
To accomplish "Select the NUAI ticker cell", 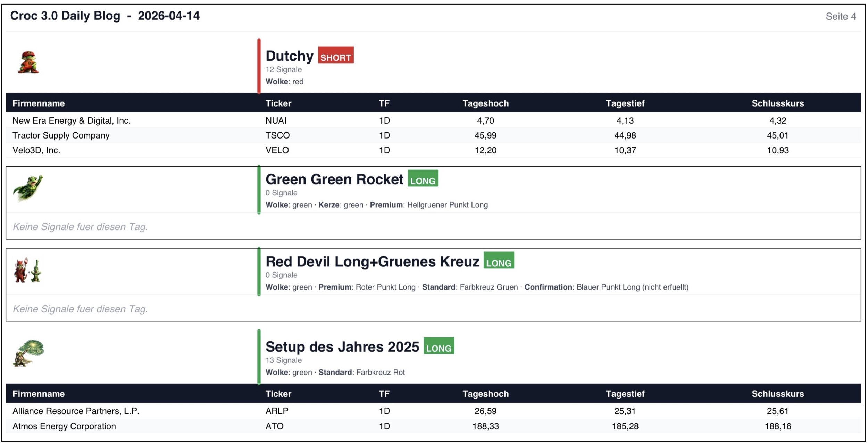I will coord(276,120).
